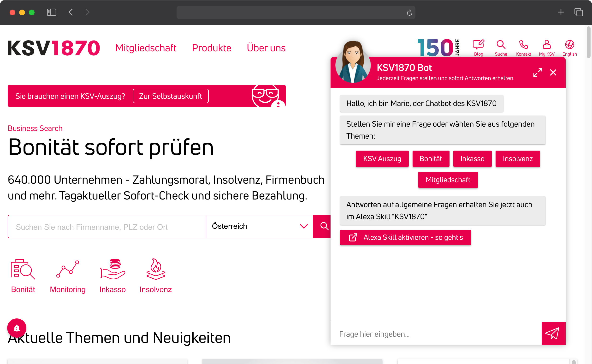Toggle sidebar panel visibility icon
The height and width of the screenshot is (364, 592).
(x=52, y=12)
